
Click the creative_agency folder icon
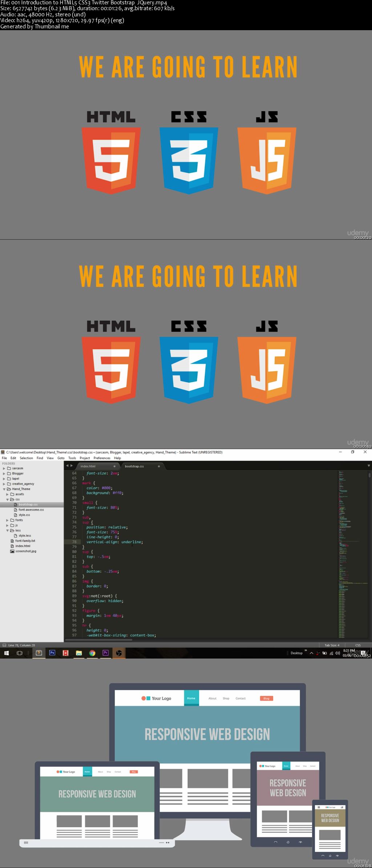pyautogui.click(x=9, y=484)
